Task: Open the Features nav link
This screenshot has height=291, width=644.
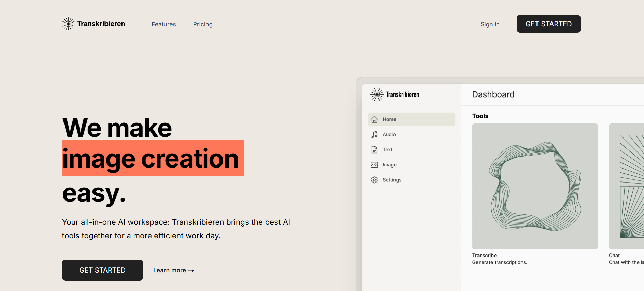Action: pyautogui.click(x=164, y=24)
